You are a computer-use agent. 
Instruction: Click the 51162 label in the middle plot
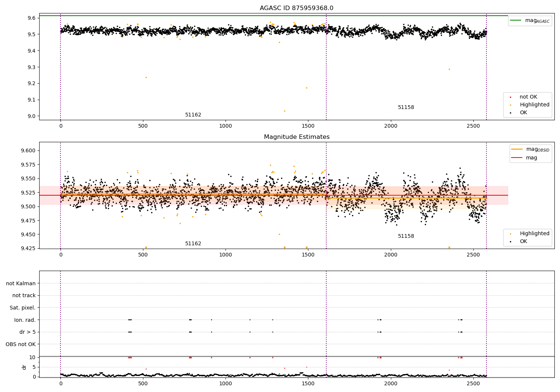193,244
